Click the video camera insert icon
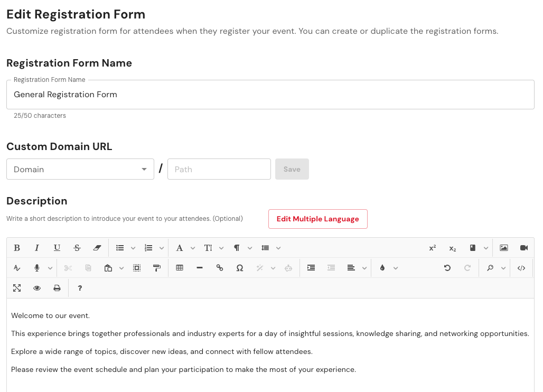This screenshot has width=543, height=392. pyautogui.click(x=524, y=248)
